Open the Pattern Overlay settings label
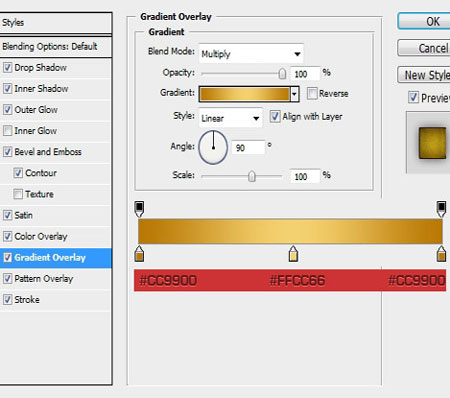This screenshot has width=450, height=398. pos(44,279)
